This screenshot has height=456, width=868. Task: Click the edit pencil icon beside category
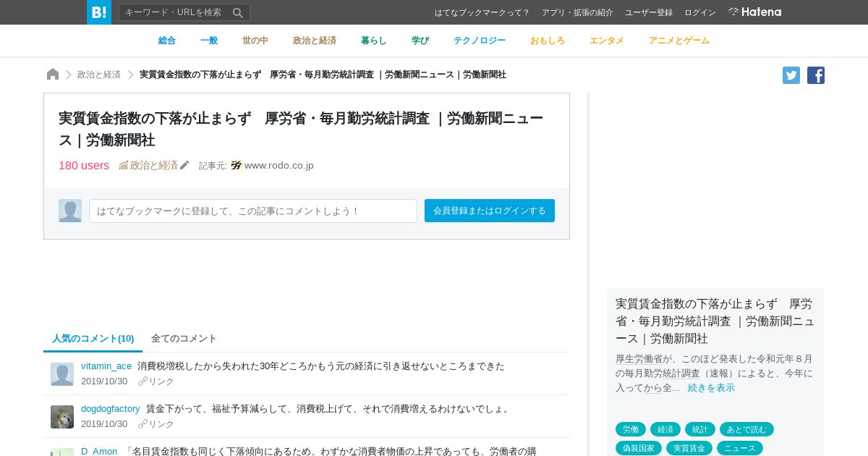point(184,165)
